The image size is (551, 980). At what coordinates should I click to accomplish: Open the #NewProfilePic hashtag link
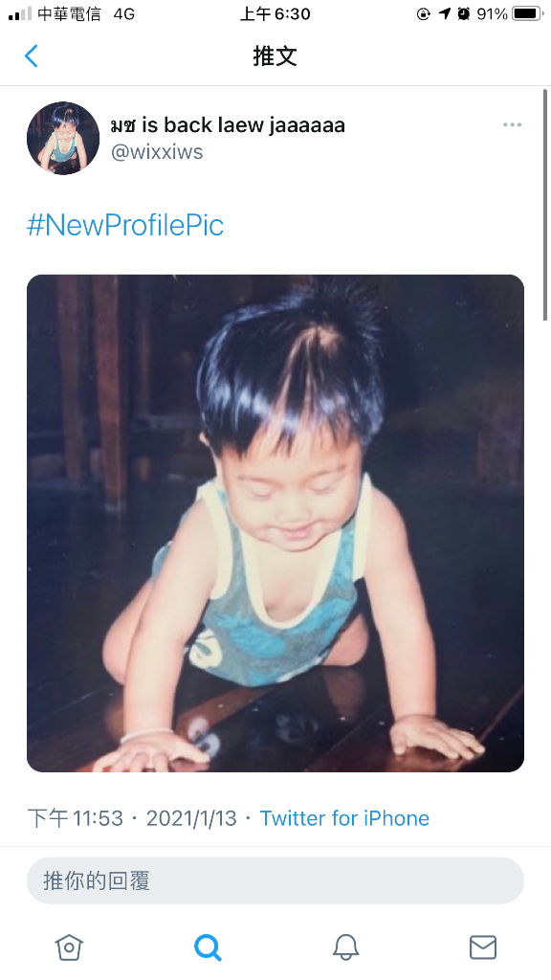tap(125, 225)
